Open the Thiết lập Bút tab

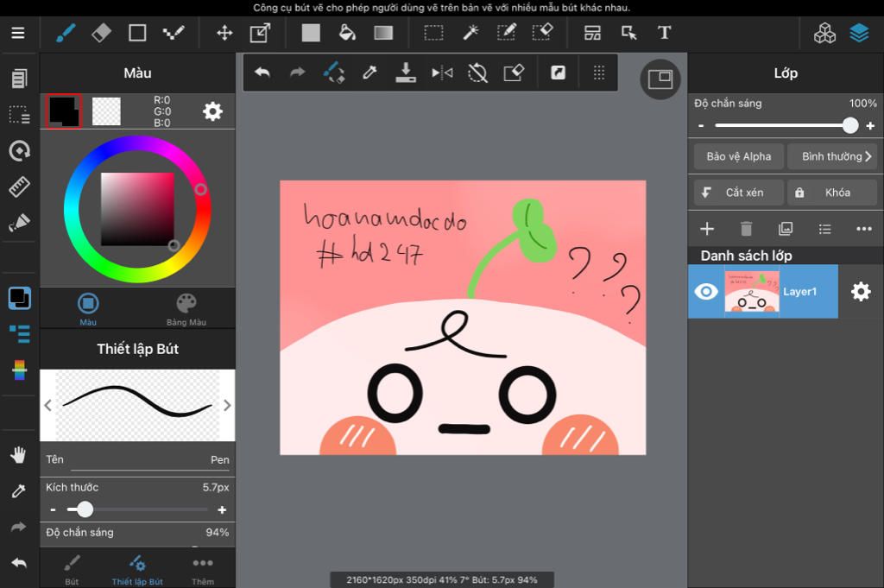(x=137, y=570)
